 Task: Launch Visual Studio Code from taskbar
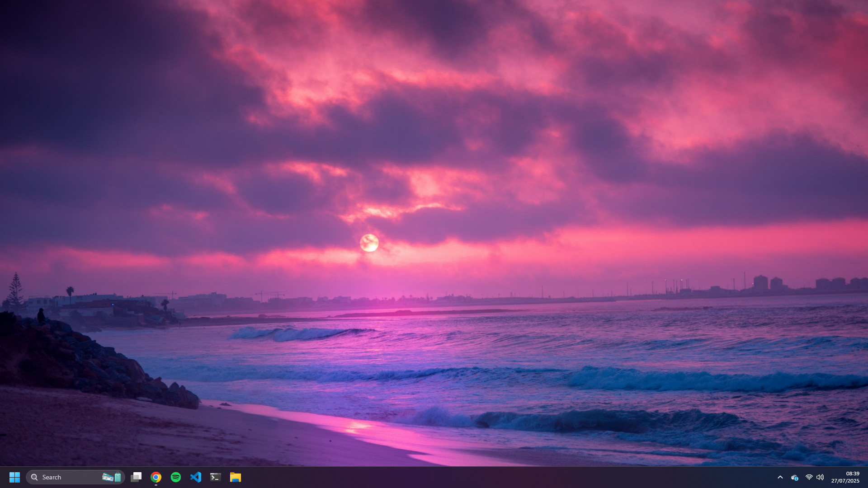click(196, 477)
